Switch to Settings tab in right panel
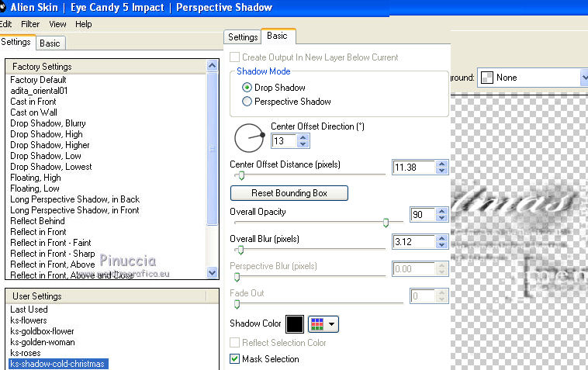The image size is (588, 370). 243,37
